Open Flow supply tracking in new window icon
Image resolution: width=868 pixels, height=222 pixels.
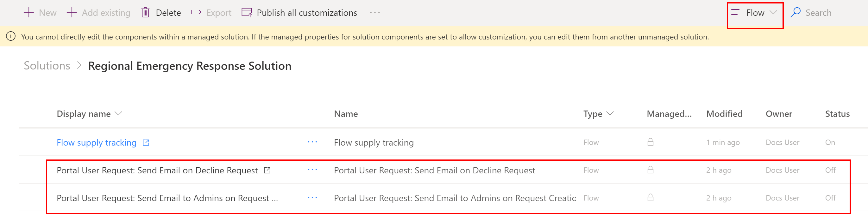[x=146, y=143]
